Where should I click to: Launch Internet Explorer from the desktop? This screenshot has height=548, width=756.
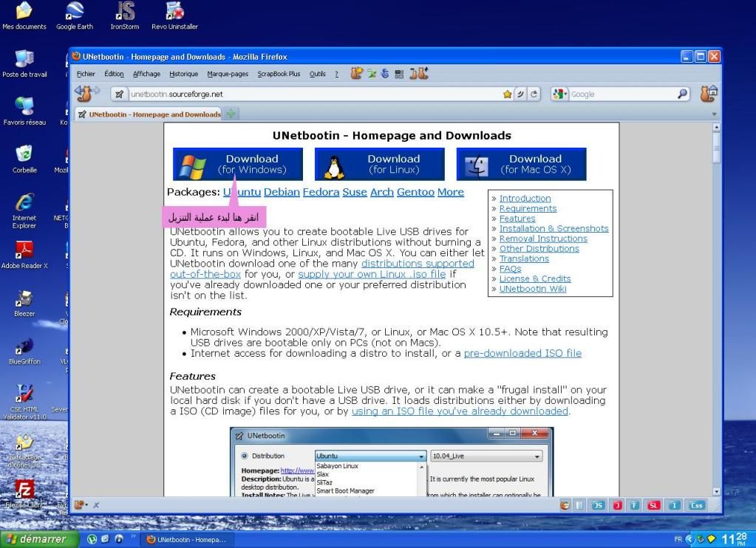click(24, 210)
